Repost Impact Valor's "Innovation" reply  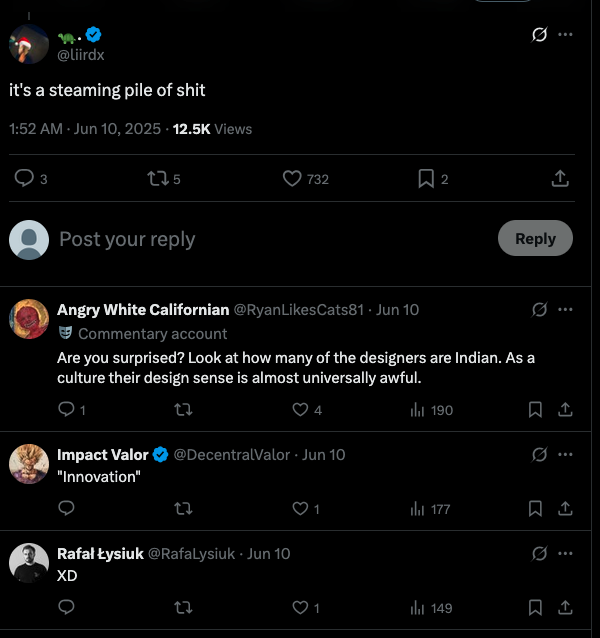coord(183,509)
